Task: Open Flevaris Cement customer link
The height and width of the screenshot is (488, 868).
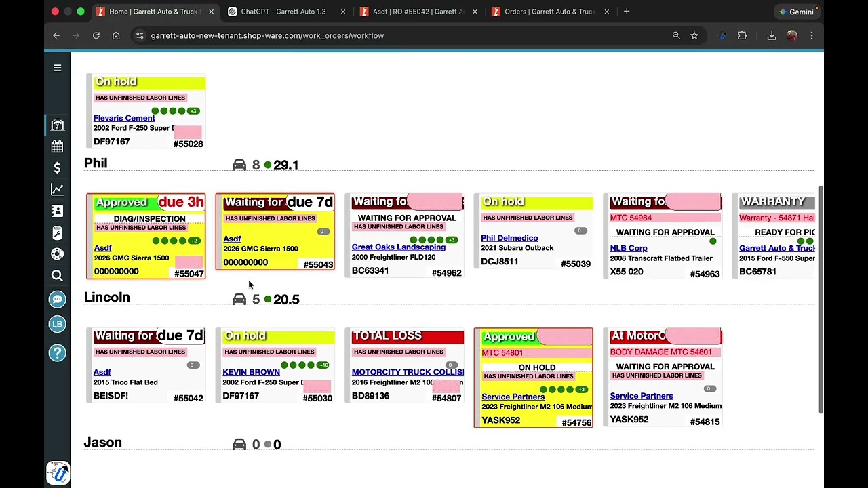Action: click(x=124, y=118)
